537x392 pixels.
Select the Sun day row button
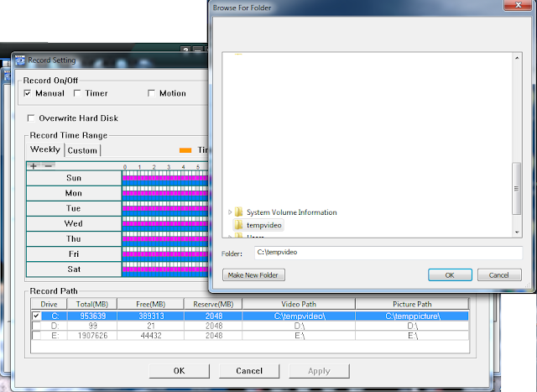click(x=74, y=178)
